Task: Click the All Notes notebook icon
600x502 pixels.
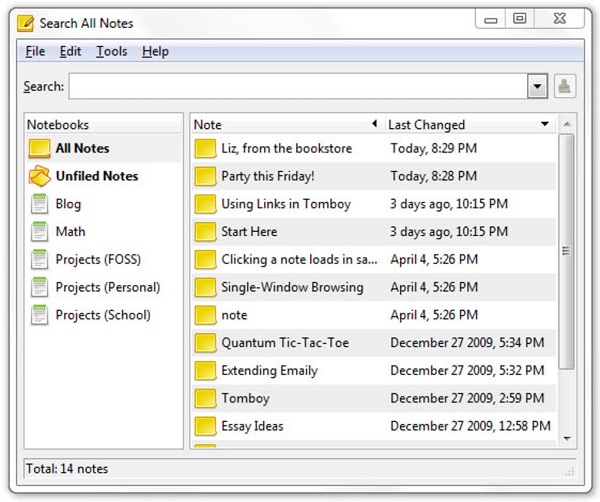Action: point(39,148)
